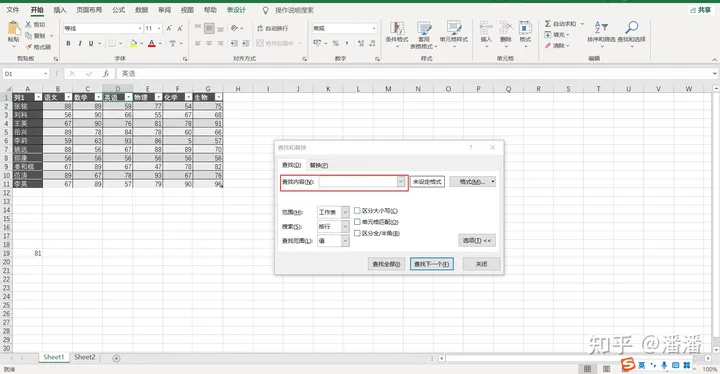The height and width of the screenshot is (374, 720).
Task: Open the Name Box dropdown arrow
Action: point(45,74)
